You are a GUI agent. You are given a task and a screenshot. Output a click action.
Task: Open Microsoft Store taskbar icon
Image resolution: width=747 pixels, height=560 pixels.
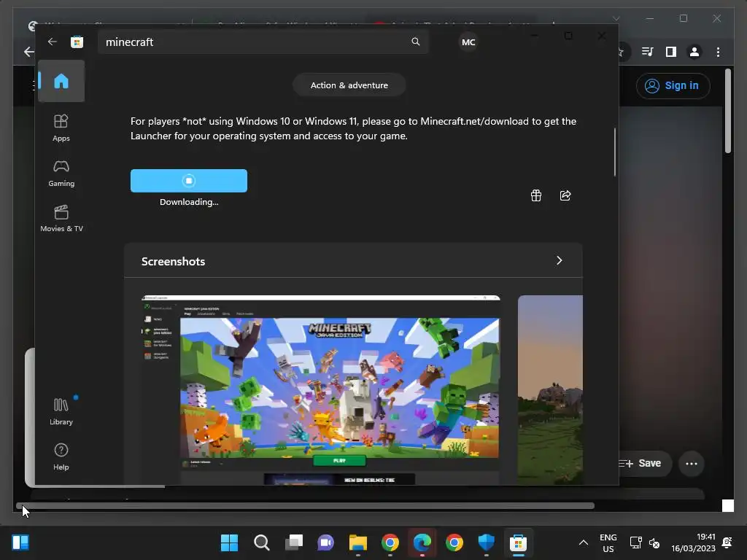519,542
